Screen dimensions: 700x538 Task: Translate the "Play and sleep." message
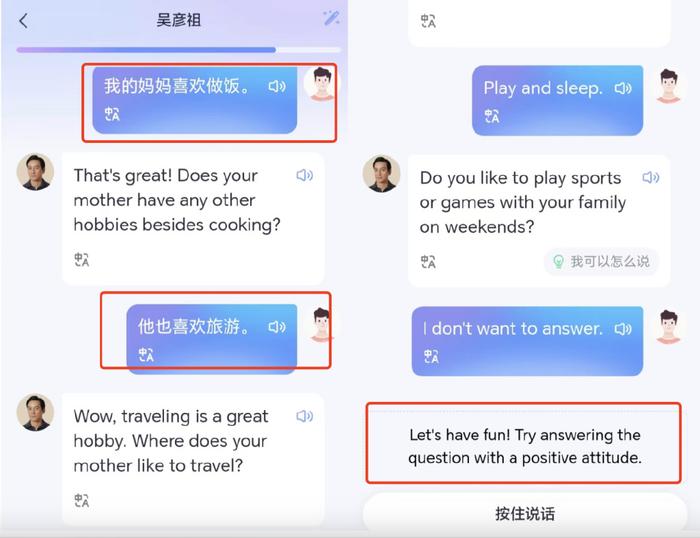492,116
